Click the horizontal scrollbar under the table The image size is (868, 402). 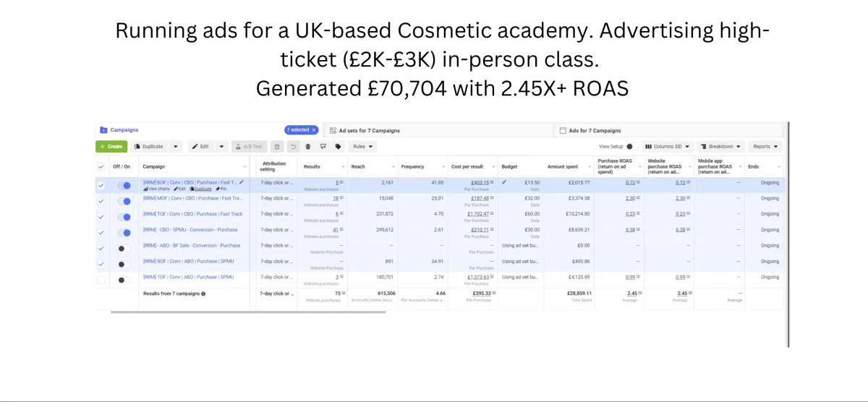(248, 312)
